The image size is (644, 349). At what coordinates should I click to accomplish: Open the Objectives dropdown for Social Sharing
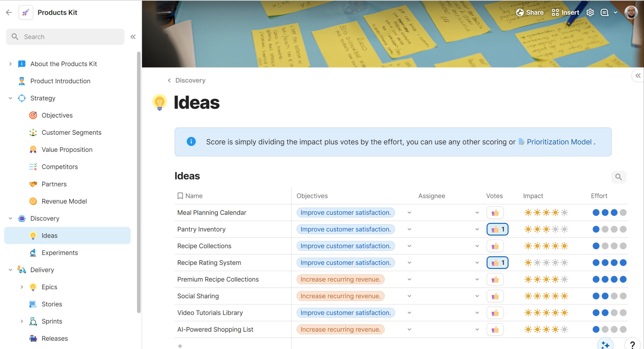coord(409,296)
